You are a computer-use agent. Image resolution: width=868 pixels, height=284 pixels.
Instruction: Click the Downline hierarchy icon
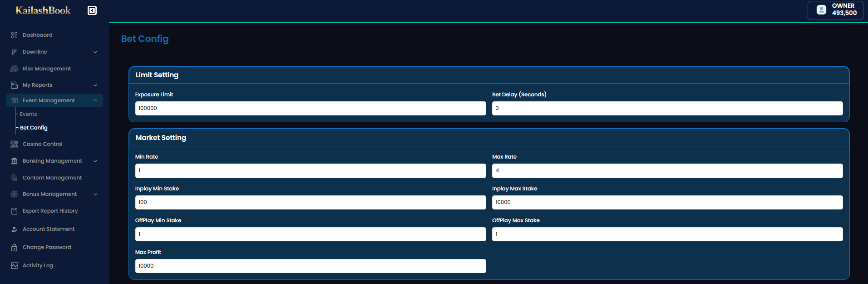click(15, 52)
